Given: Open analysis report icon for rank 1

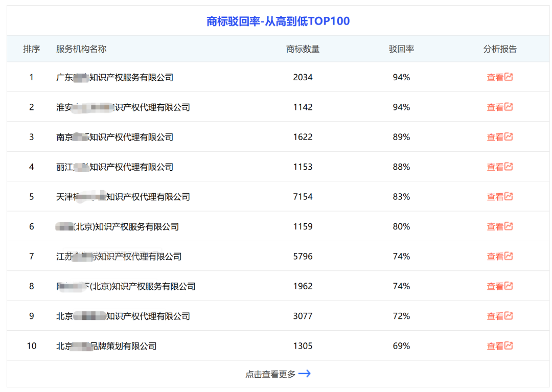Looking at the screenshot, I should [x=509, y=77].
